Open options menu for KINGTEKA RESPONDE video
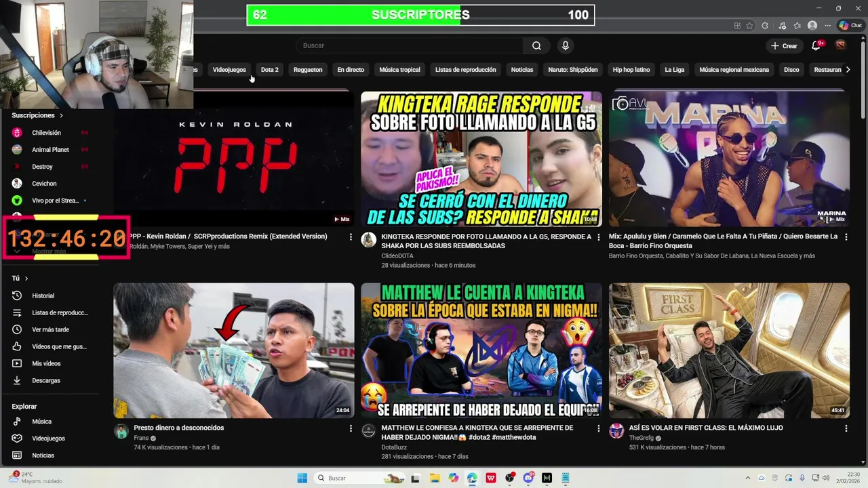Screen dimensions: 868x488 tap(598, 237)
